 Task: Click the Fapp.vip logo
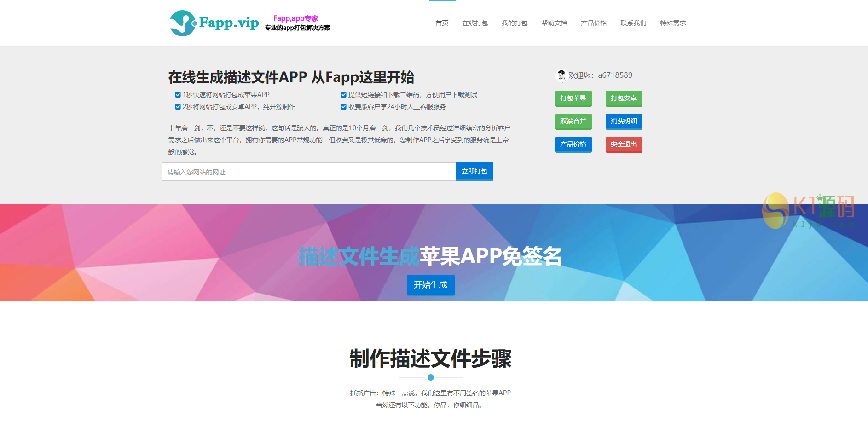coord(214,23)
